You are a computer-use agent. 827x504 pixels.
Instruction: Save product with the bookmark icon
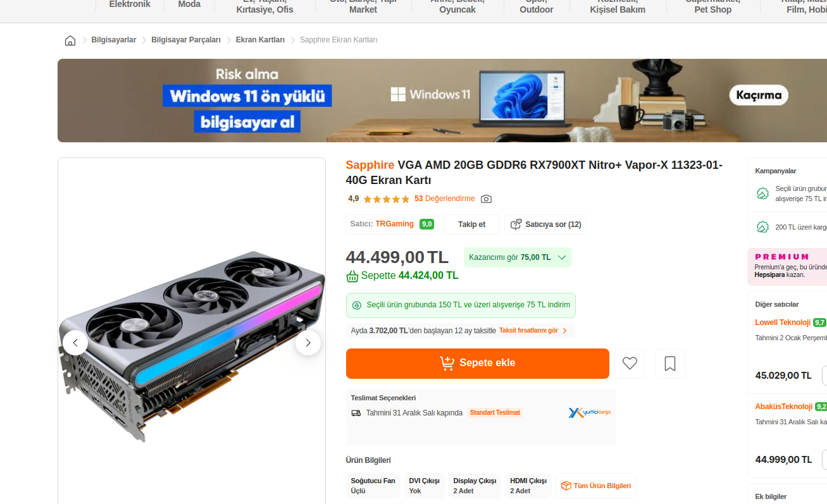[x=670, y=364]
